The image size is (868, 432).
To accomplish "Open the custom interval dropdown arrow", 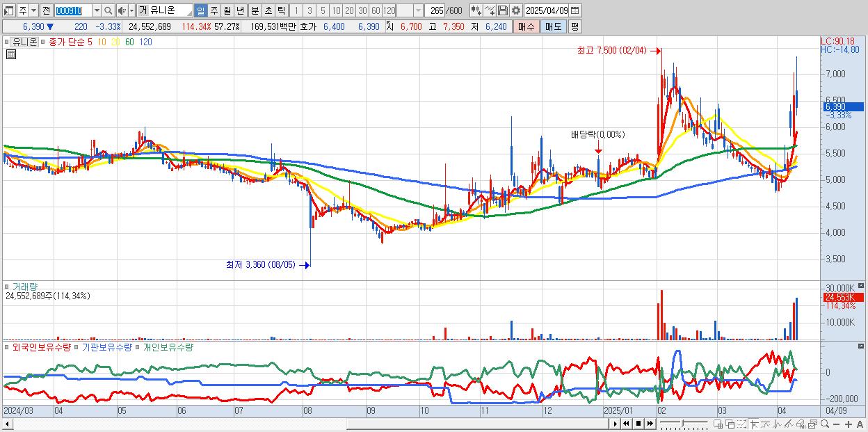I will (x=418, y=10).
